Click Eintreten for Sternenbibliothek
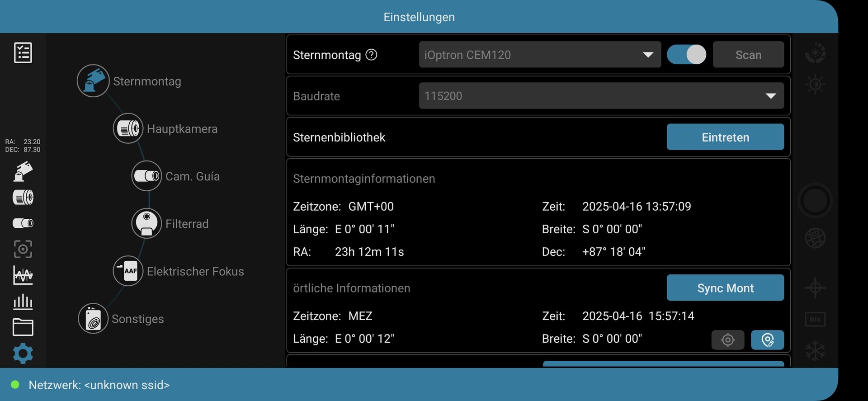The image size is (868, 401). tap(725, 137)
